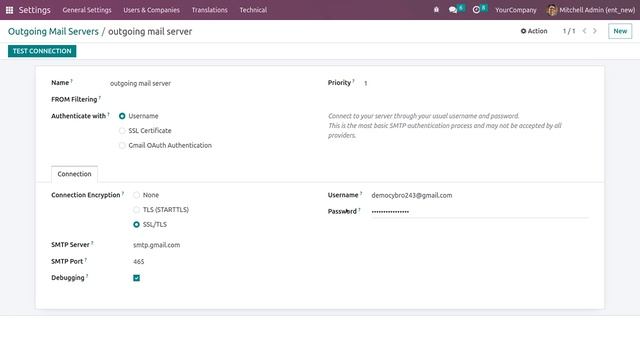Open the apps grid menu icon
640x360 pixels.
pyautogui.click(x=9, y=10)
